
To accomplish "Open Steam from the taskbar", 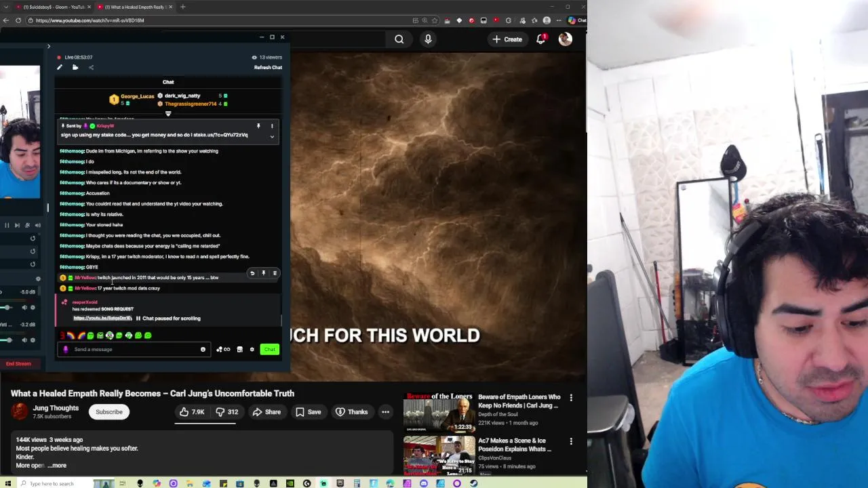I will [473, 483].
